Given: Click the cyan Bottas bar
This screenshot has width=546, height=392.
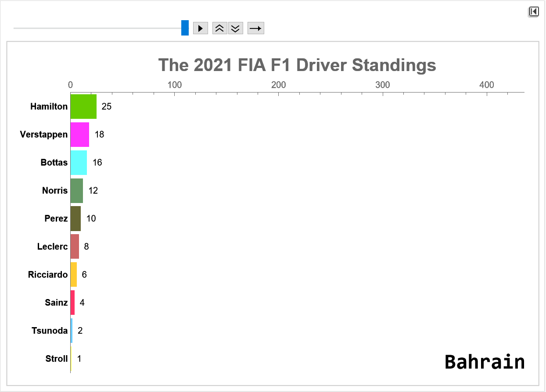Looking at the screenshot, I should pyautogui.click(x=79, y=163).
